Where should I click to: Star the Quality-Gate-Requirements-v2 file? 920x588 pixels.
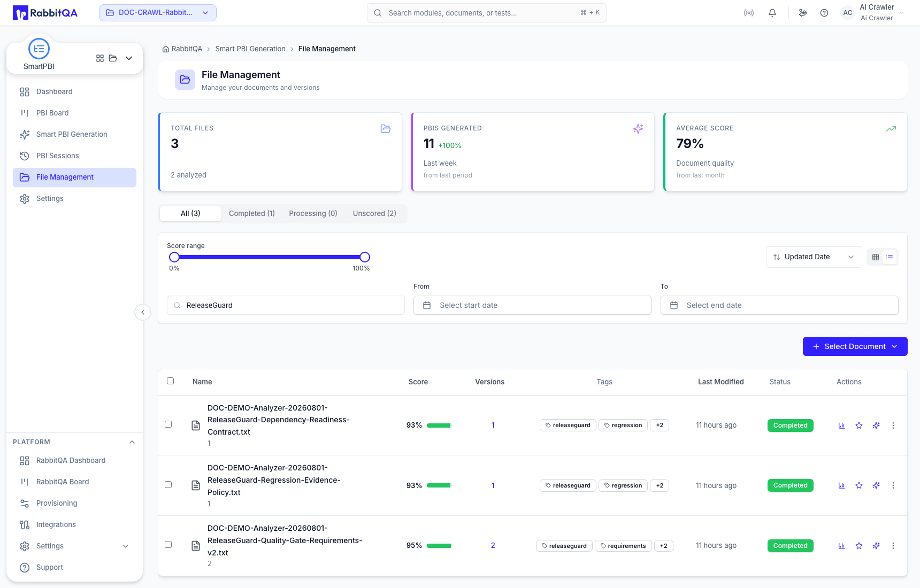pyautogui.click(x=859, y=546)
